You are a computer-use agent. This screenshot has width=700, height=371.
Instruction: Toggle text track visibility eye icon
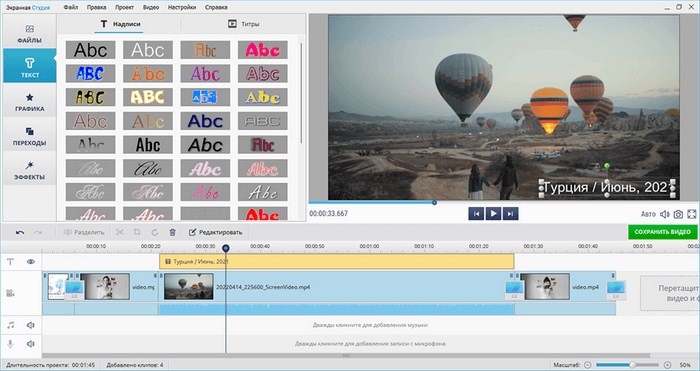30,262
